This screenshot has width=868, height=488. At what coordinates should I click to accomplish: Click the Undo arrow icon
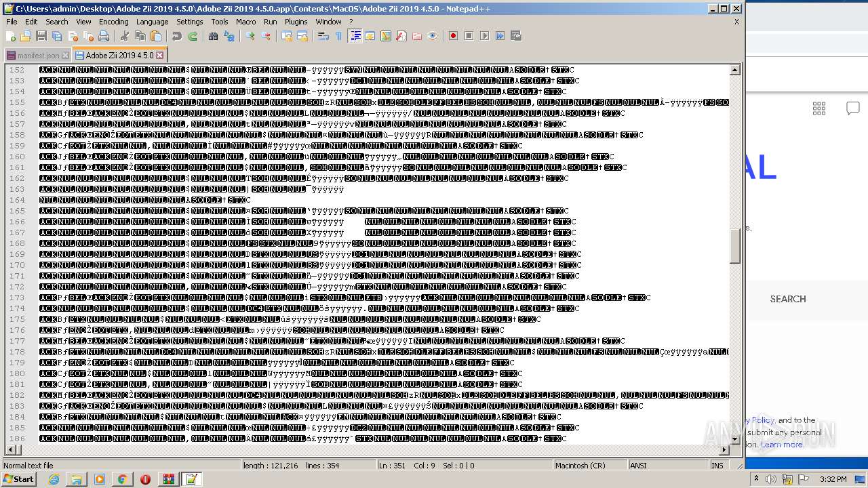point(176,36)
